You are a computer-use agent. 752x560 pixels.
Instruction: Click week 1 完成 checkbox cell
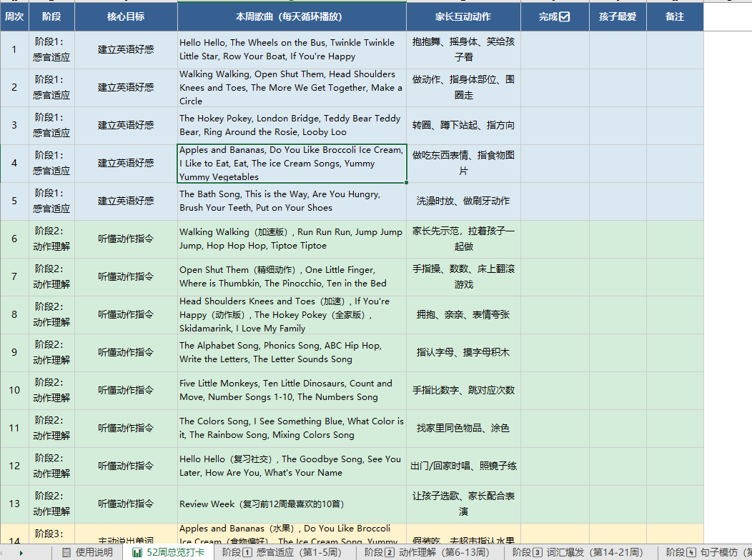[x=555, y=50]
